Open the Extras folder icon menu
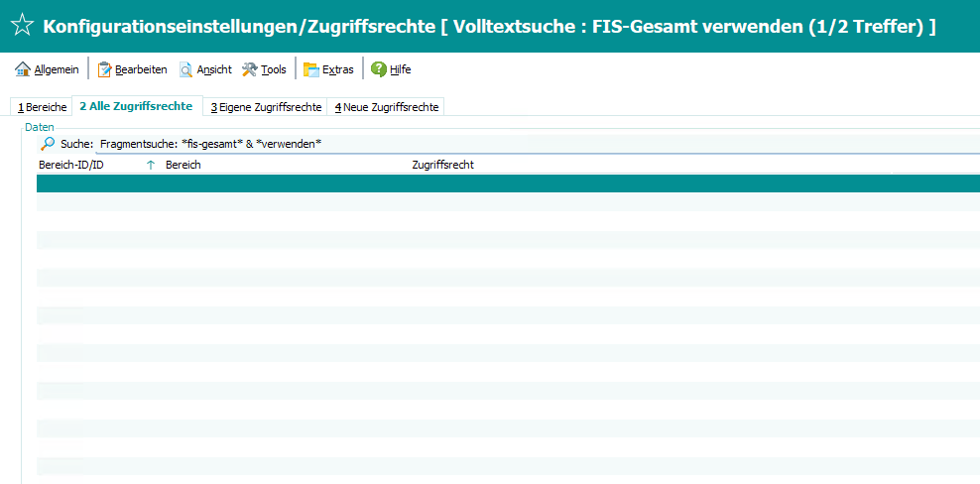980x484 pixels. pos(311,69)
